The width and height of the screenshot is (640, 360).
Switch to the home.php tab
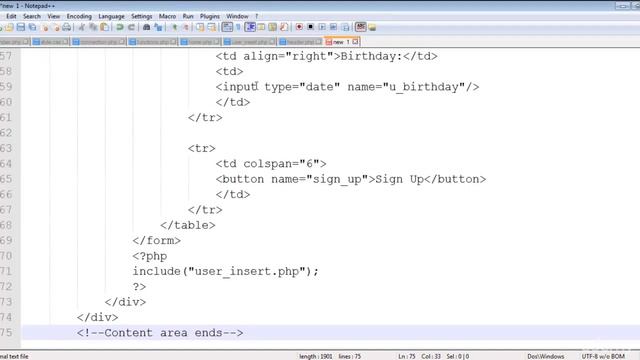tap(200, 42)
